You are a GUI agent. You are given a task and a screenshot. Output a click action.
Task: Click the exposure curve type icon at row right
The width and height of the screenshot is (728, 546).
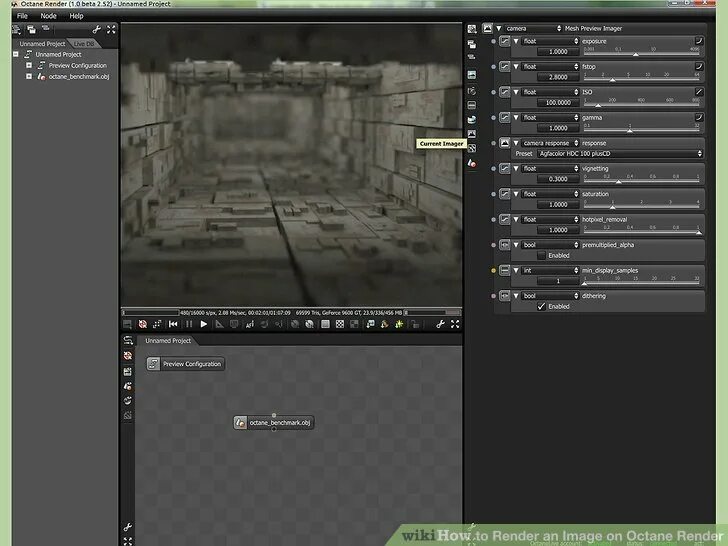tap(698, 41)
